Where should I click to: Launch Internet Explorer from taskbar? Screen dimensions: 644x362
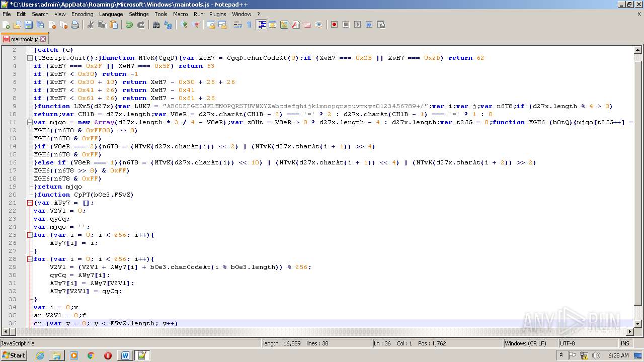(40, 355)
